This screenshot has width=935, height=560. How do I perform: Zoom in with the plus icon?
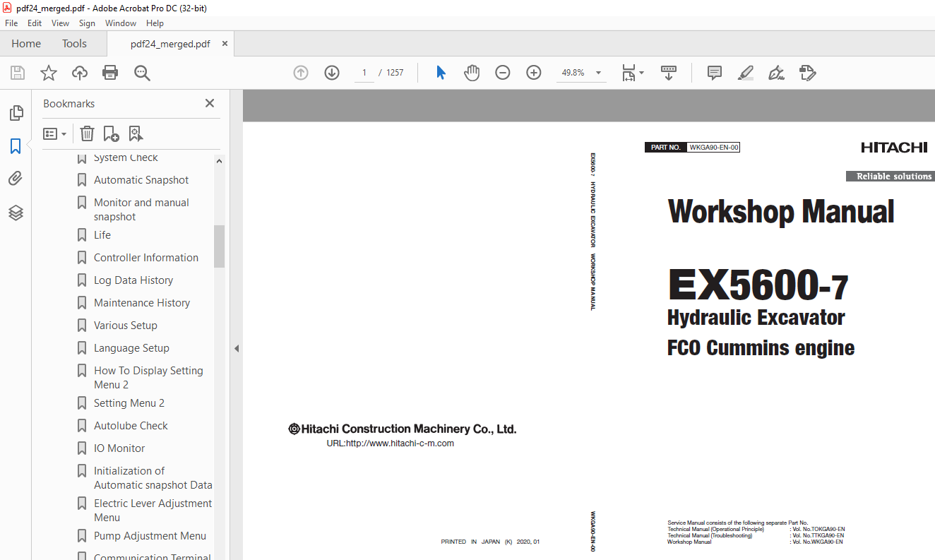tap(534, 73)
